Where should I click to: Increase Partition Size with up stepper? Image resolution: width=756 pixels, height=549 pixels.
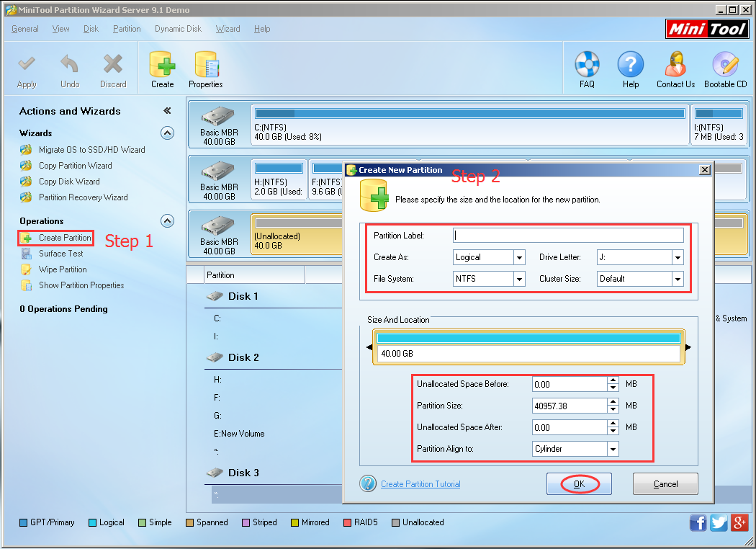tap(613, 402)
